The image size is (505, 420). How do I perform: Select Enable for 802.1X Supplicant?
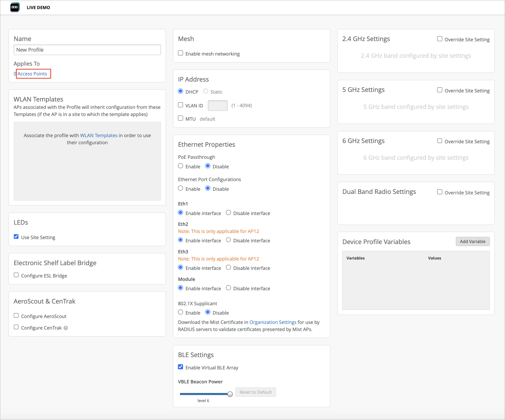(x=181, y=312)
